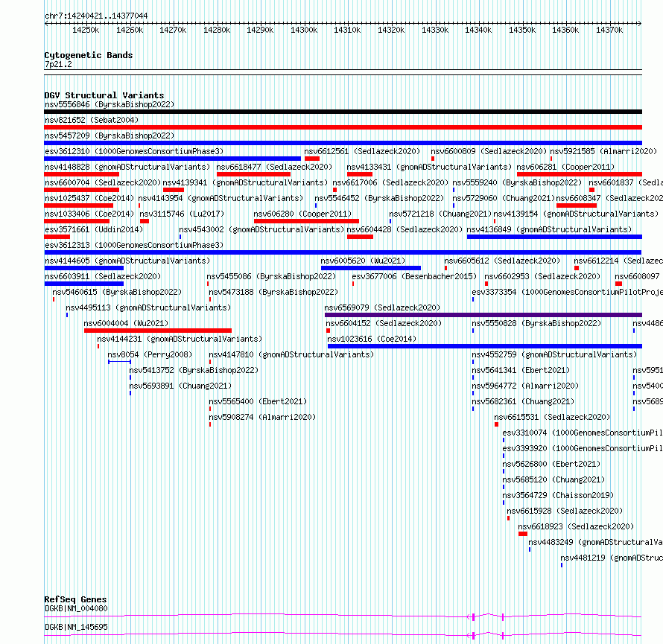The image size is (663, 644).
Task: Click the red nsv6004004 variant bar
Action: 158,331
